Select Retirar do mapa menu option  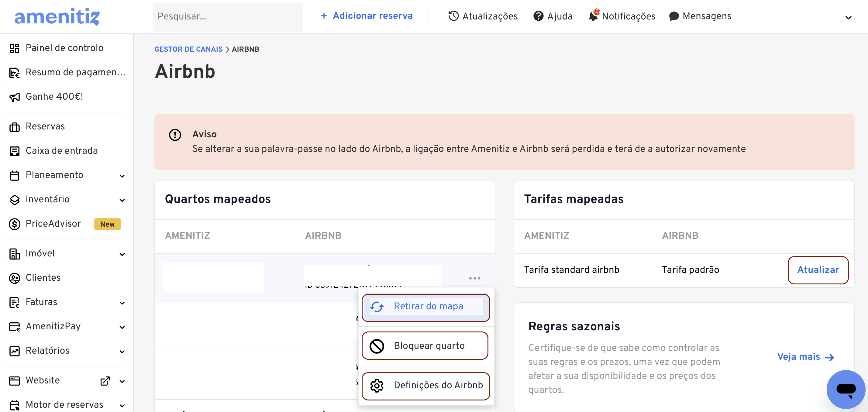426,307
